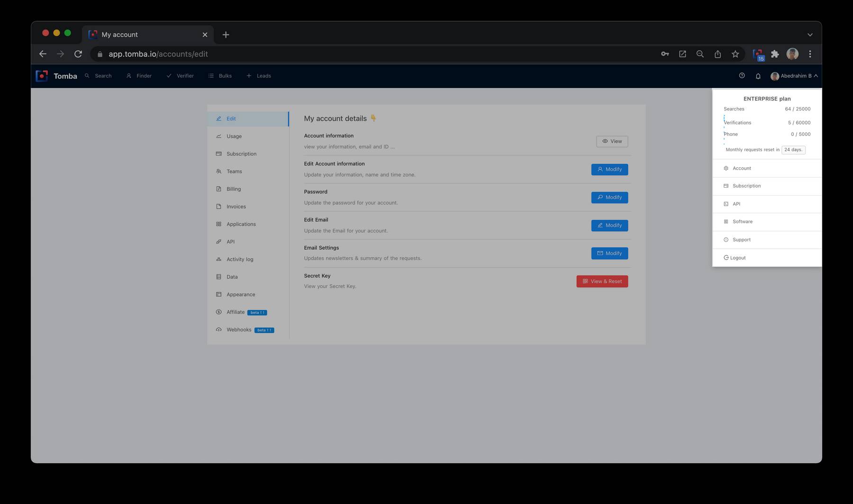Collapse the Abedrahim B user menu
Screen dimensions: 853x504
point(794,76)
